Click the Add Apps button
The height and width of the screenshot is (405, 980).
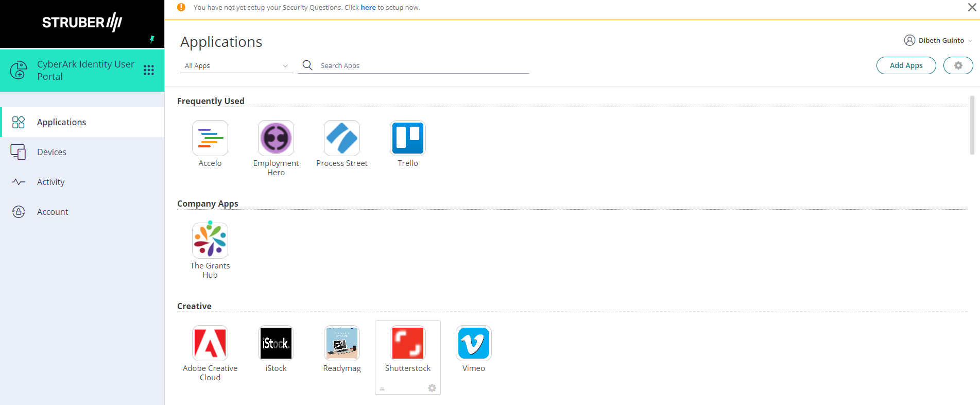click(x=906, y=65)
